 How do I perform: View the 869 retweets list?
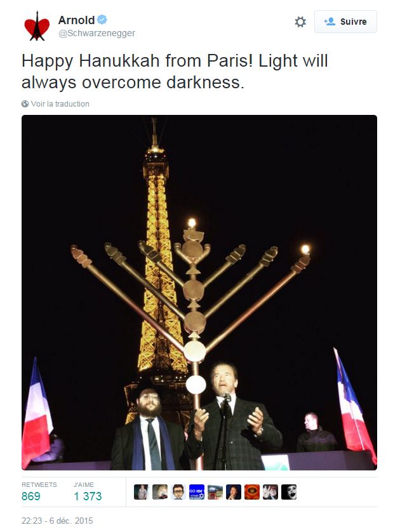39,492
